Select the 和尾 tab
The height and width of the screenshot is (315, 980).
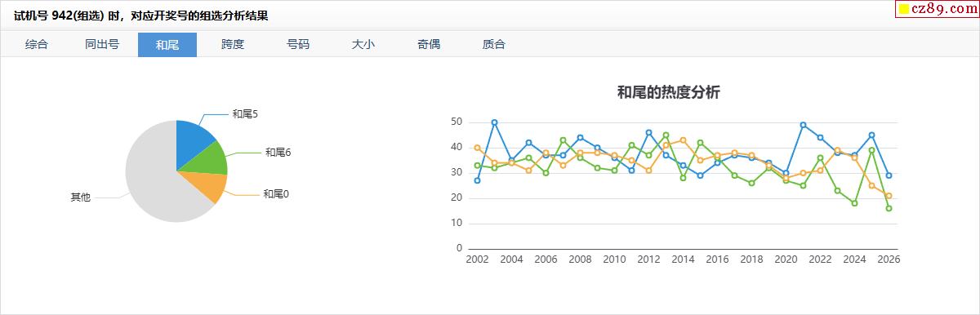click(167, 44)
